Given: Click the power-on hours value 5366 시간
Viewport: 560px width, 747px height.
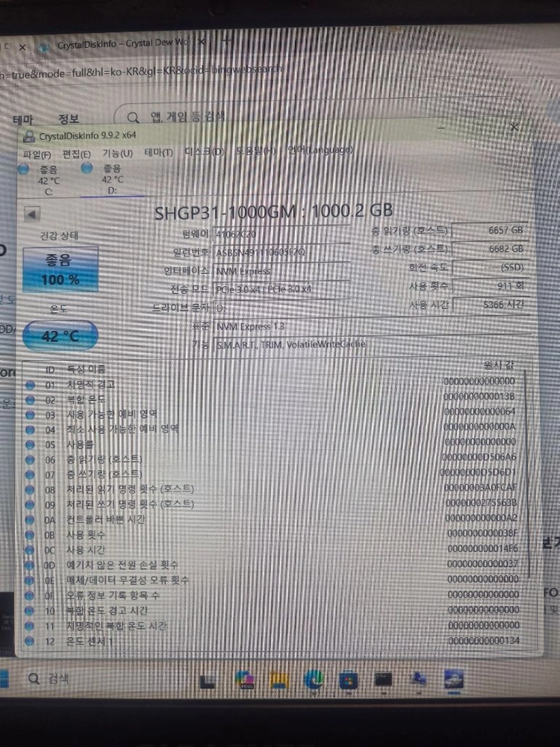Looking at the screenshot, I should coord(490,305).
